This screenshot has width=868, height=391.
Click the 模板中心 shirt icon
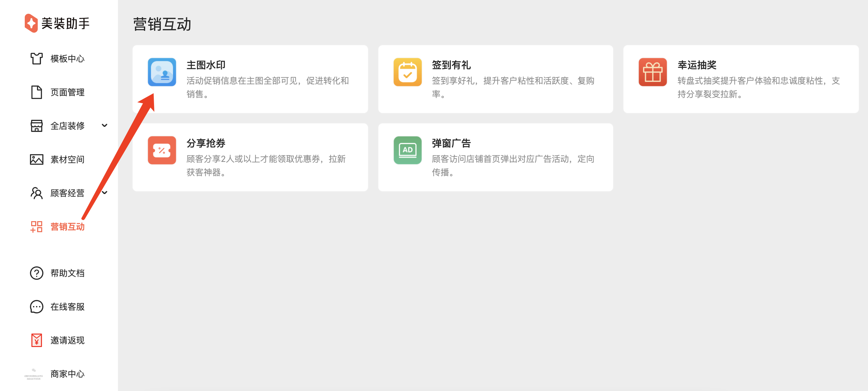click(36, 59)
